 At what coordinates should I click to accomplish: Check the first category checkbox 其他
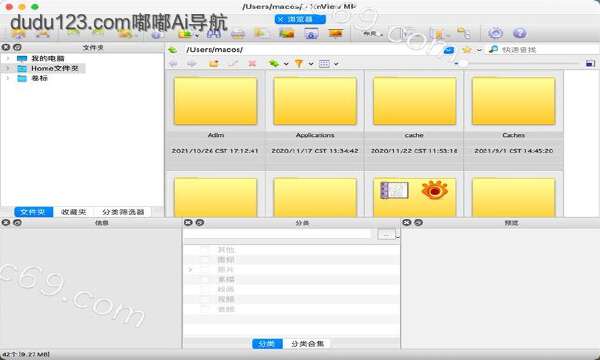(x=205, y=250)
